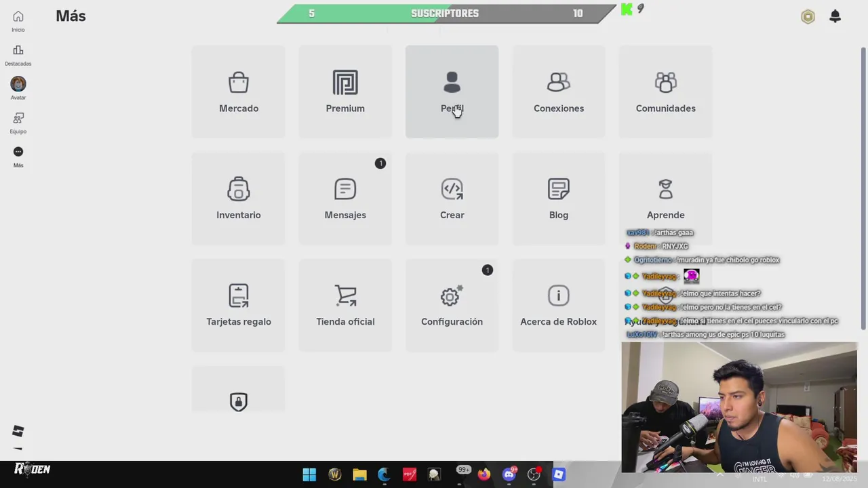Click the Roblox logo at sidebar bottom
The height and width of the screenshot is (488, 868).
(x=18, y=431)
